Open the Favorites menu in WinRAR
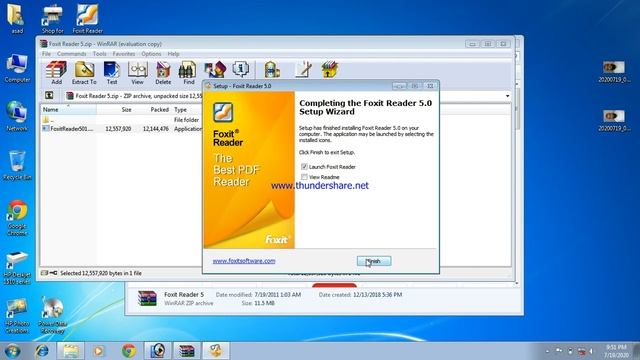Screen dimensions: 640x360 coord(124,54)
